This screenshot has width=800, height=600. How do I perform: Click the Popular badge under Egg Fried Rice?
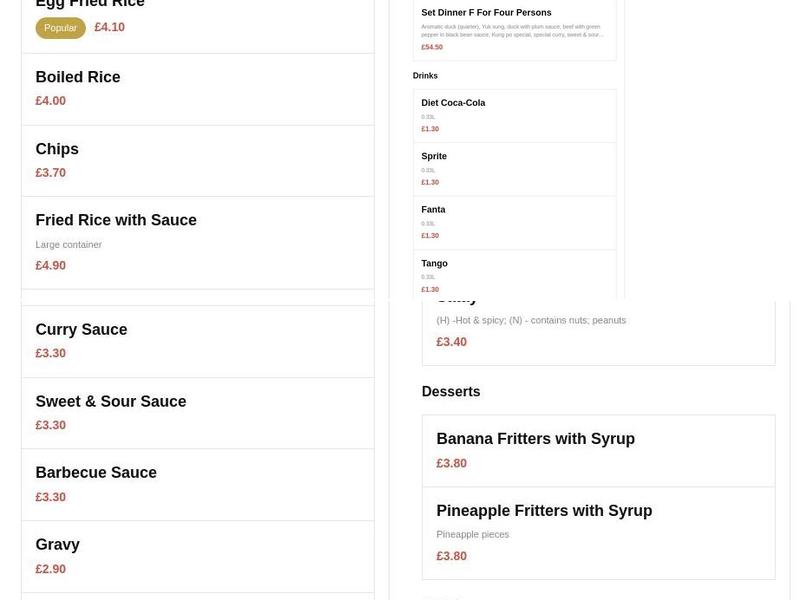pos(60,28)
